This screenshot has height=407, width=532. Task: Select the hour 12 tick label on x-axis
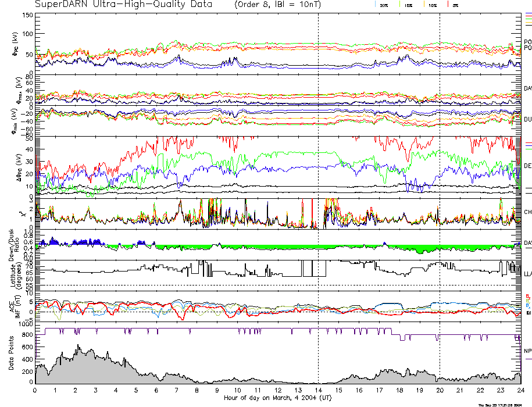pos(278,390)
